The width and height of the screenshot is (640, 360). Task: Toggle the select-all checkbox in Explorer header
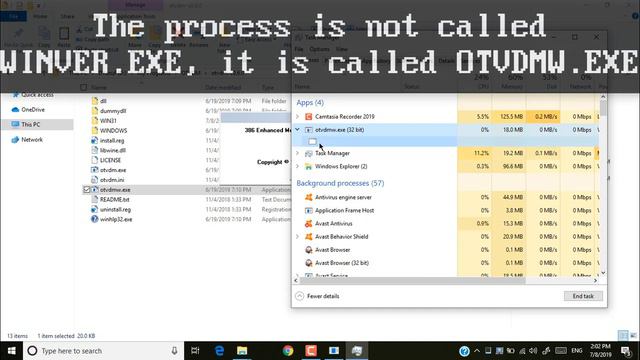(x=84, y=87)
